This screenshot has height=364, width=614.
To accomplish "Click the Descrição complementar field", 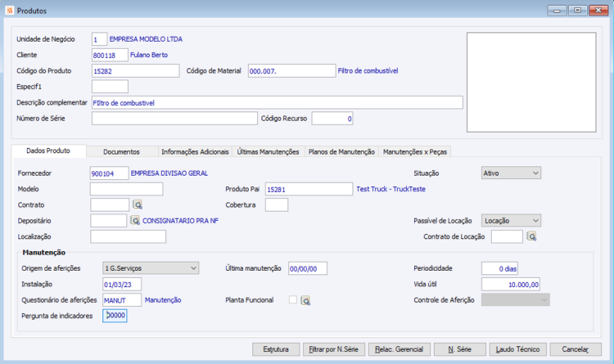I will click(x=278, y=102).
